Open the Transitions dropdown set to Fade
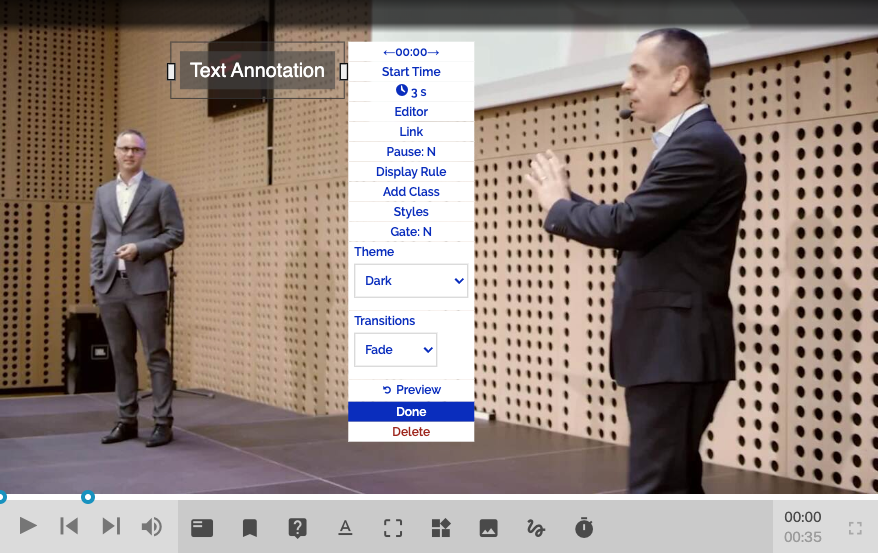This screenshot has height=553, width=878. (395, 350)
